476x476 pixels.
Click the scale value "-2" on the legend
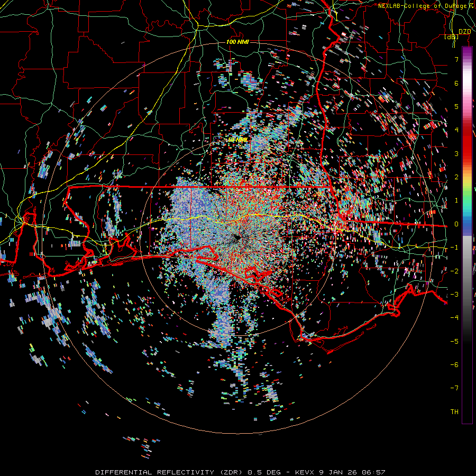[x=454, y=271]
